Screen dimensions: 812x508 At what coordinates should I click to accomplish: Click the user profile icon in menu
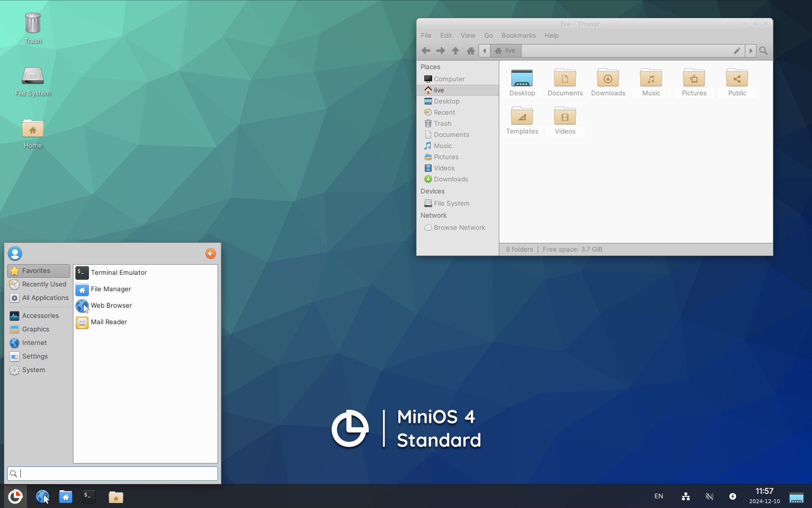tap(15, 254)
